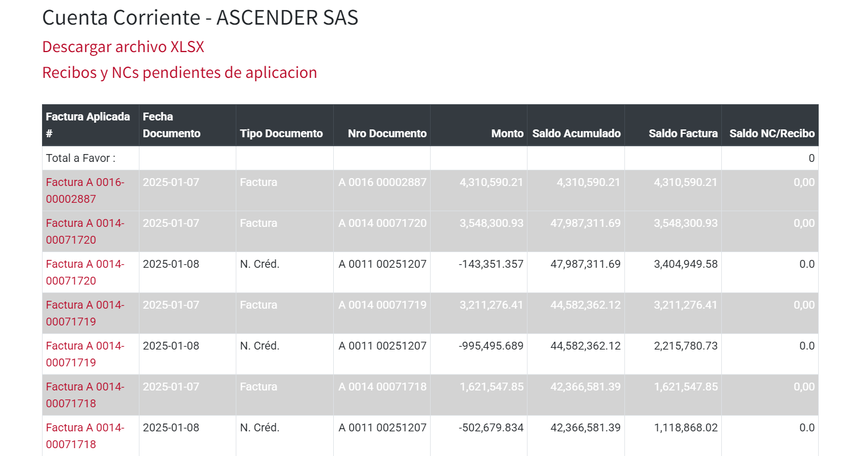
Task: Click the Cuenta Corriente - ASCENDER SAS heading
Action: tap(200, 17)
